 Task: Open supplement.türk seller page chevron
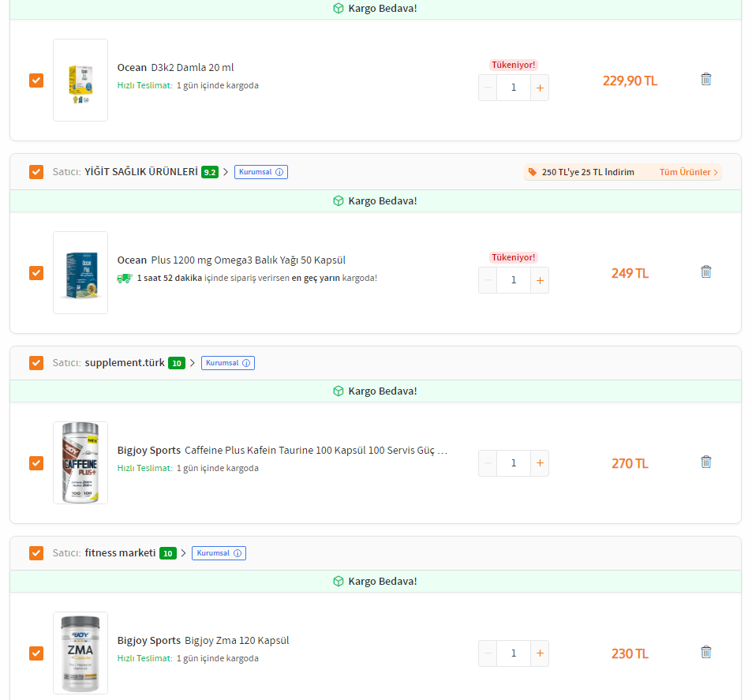click(193, 363)
